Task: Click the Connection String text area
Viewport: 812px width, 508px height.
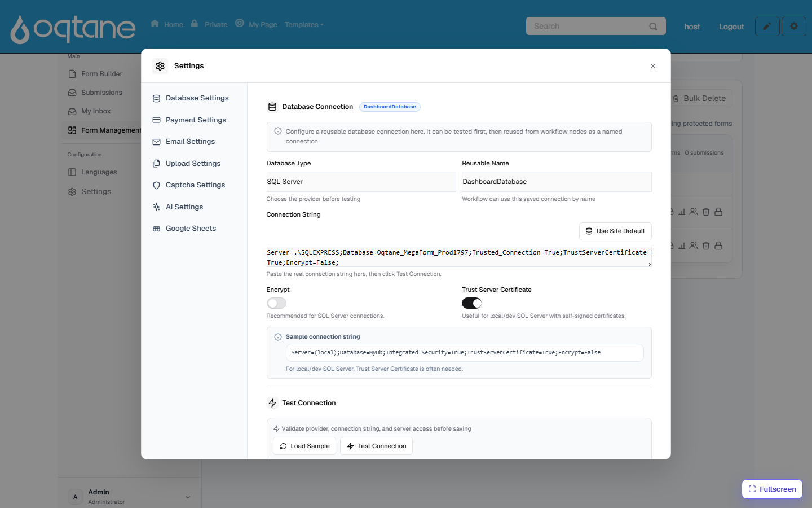Action: [459, 257]
